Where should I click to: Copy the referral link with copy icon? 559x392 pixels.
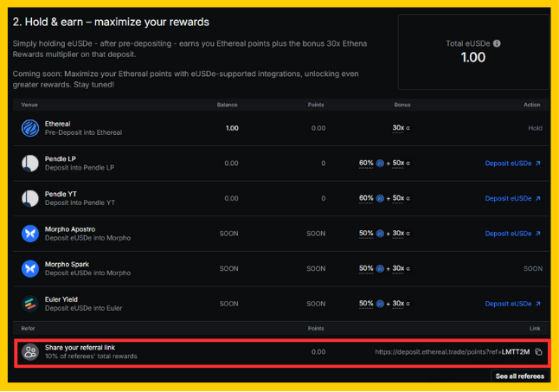pos(539,352)
